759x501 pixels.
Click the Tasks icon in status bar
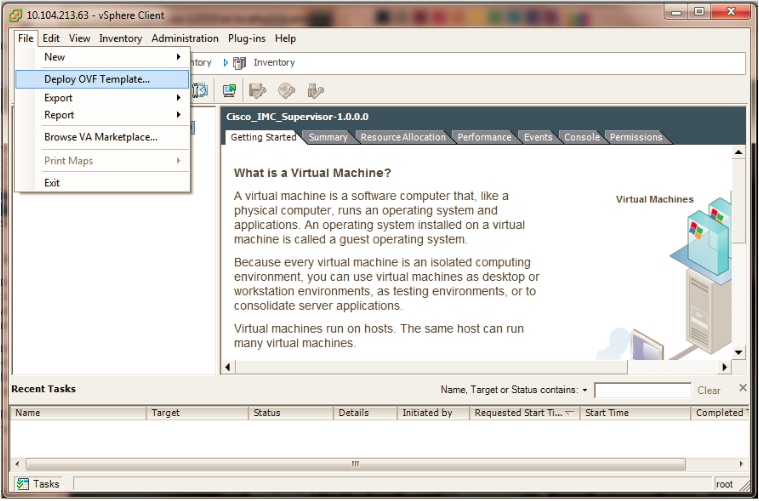click(22, 484)
